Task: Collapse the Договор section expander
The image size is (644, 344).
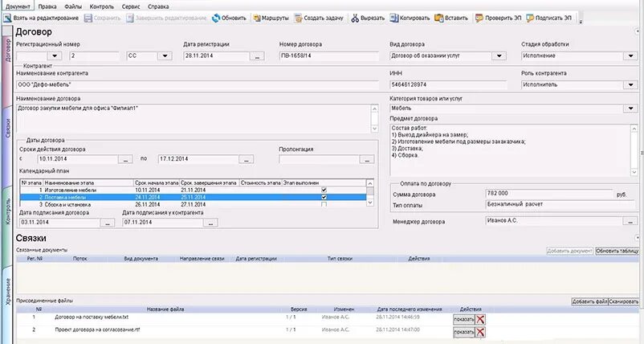Action: tap(638, 31)
